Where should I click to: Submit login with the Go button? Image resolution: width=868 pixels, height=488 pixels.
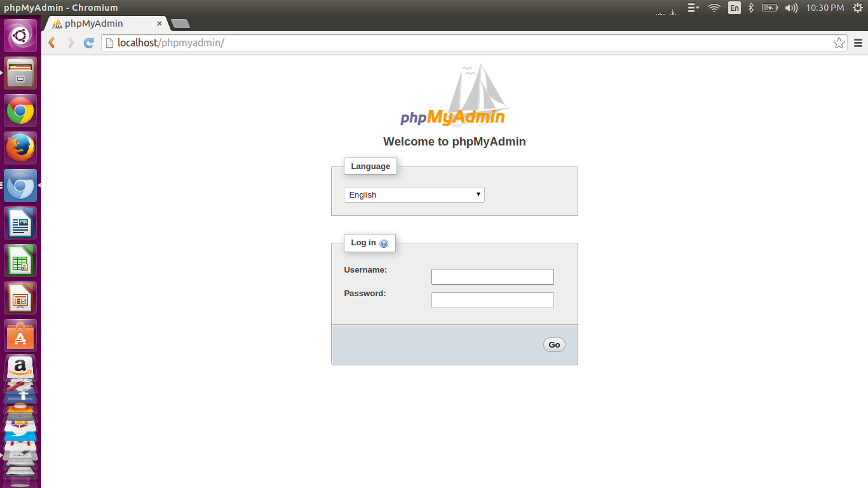[x=554, y=344]
